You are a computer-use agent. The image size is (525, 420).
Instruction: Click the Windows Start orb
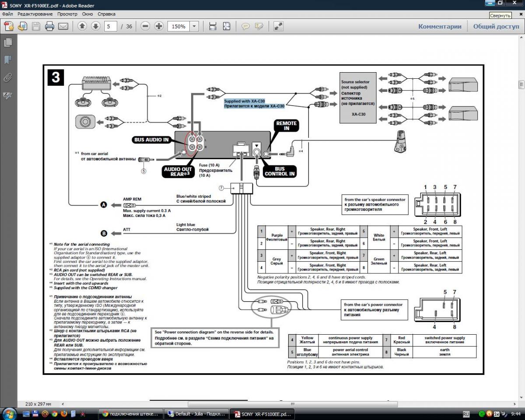pos(9,413)
